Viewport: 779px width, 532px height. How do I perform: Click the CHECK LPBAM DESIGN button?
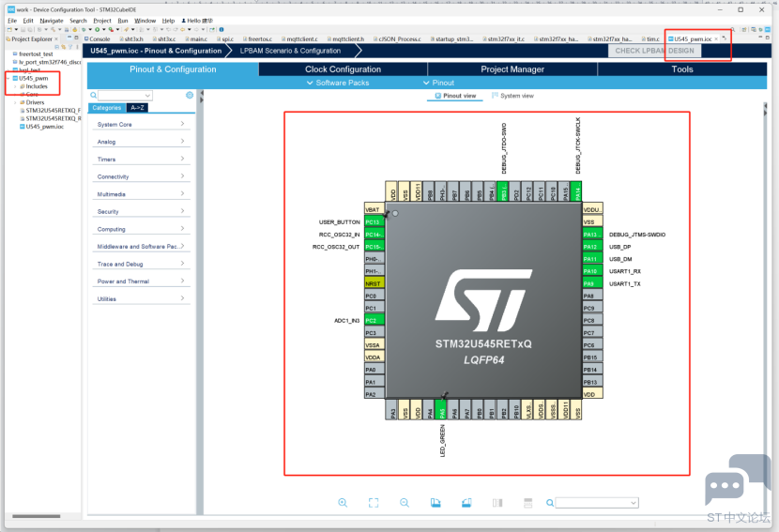[654, 51]
